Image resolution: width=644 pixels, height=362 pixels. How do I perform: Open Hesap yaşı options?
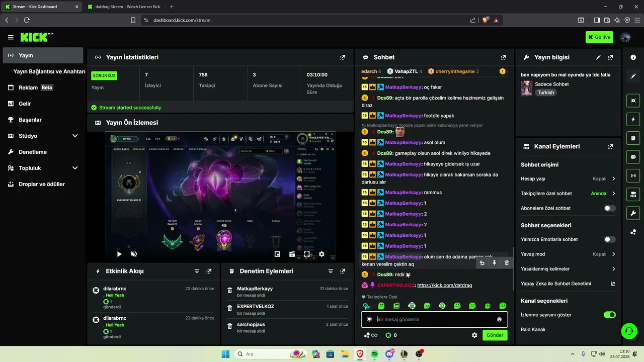[568, 178]
